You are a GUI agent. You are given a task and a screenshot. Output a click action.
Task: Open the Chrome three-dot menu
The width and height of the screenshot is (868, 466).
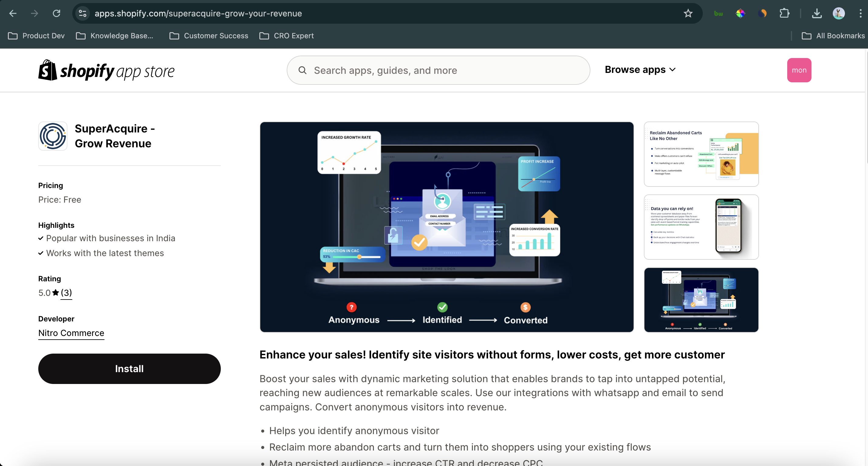coord(860,13)
